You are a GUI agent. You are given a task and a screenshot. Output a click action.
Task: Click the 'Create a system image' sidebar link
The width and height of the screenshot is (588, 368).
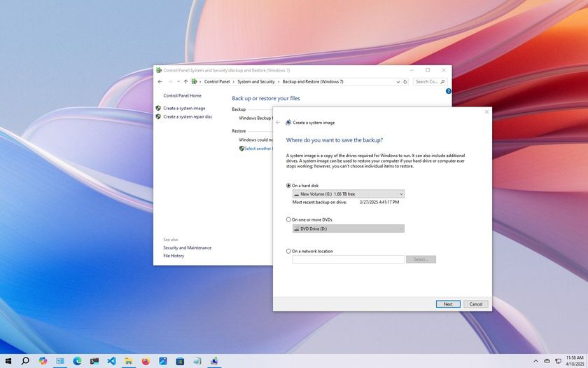point(184,108)
